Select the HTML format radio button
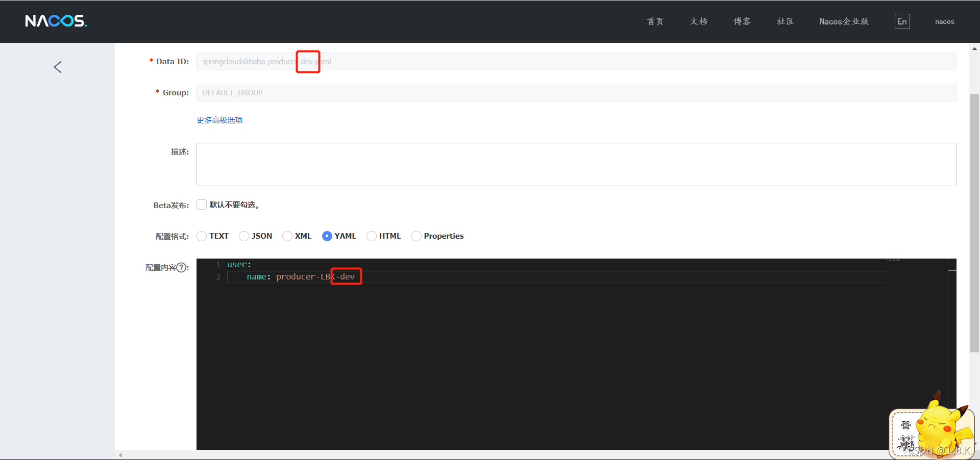Image resolution: width=980 pixels, height=460 pixels. [x=372, y=236]
